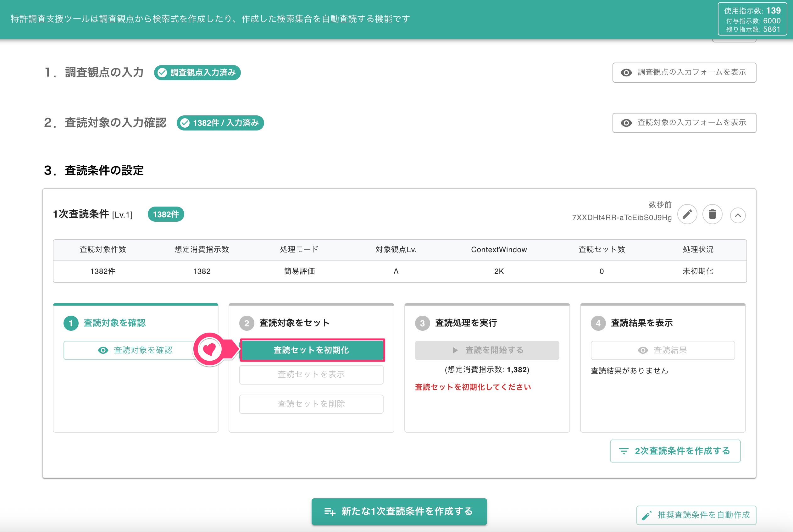793x532 pixels.
Task: Collapse the 1次査読条件 panel with chevron
Action: click(x=738, y=215)
